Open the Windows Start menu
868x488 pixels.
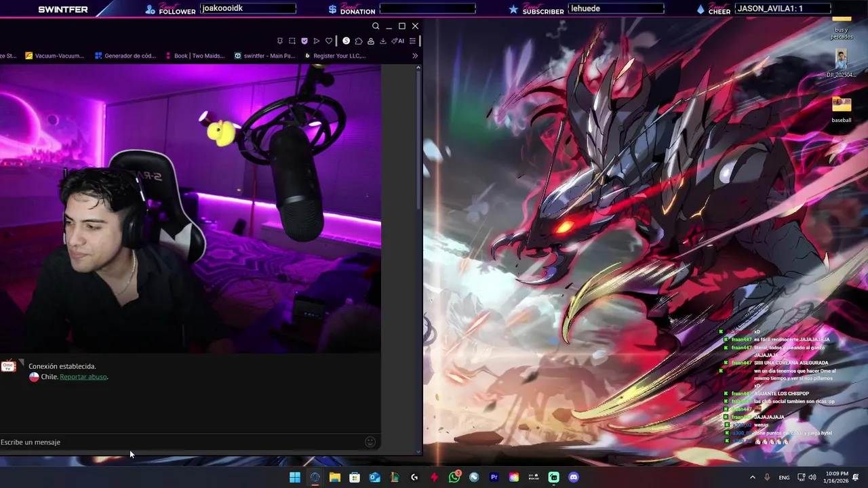click(x=295, y=477)
